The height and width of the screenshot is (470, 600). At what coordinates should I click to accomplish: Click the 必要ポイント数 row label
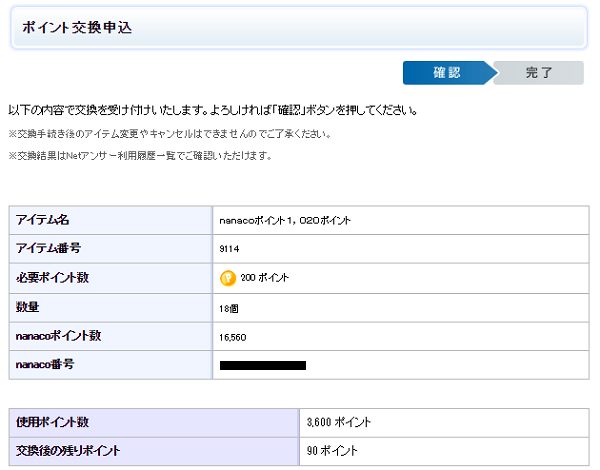pyautogui.click(x=52, y=277)
